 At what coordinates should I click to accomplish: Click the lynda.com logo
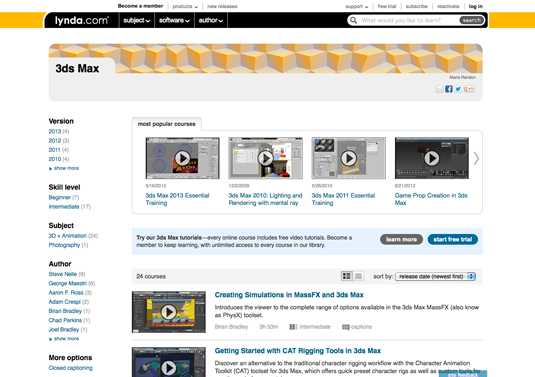coord(82,20)
